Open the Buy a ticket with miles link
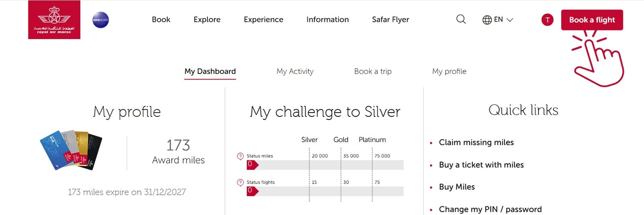This screenshot has width=644, height=215. click(x=481, y=165)
